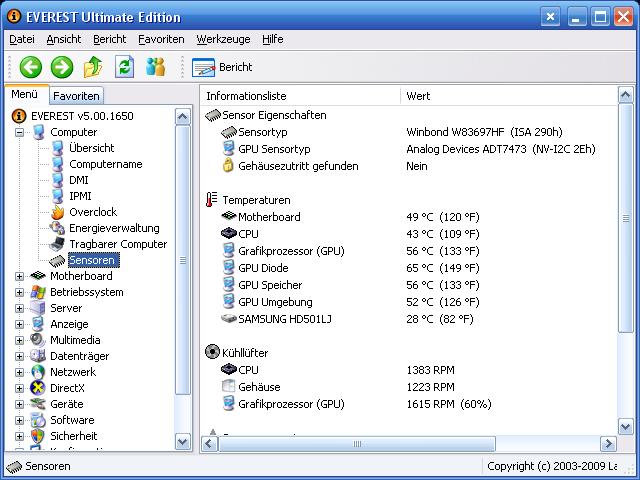
Task: Switch to the Favoriten tab
Action: click(x=76, y=96)
